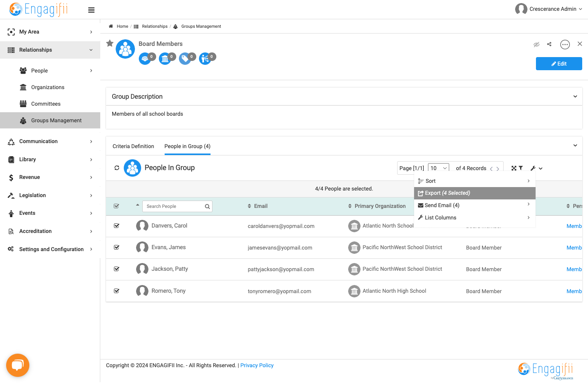
Task: Open the Sort submenu
Action: (475, 181)
